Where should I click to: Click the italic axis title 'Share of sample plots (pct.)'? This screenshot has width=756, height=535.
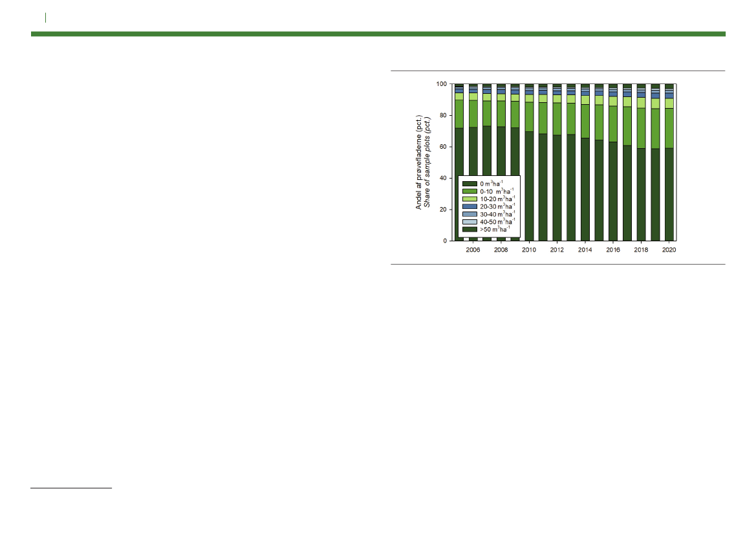(427, 162)
